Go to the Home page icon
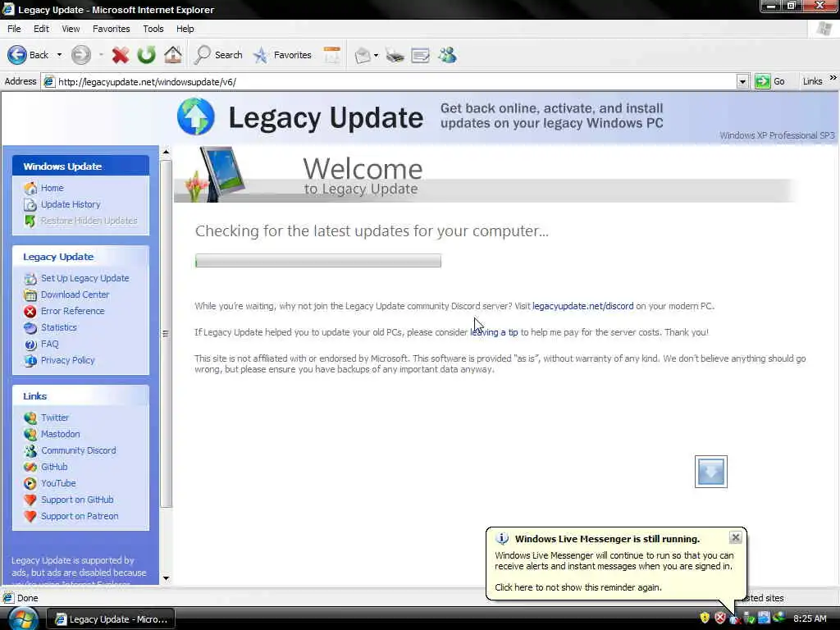Screen dimensions: 840x630 [x=172, y=55]
